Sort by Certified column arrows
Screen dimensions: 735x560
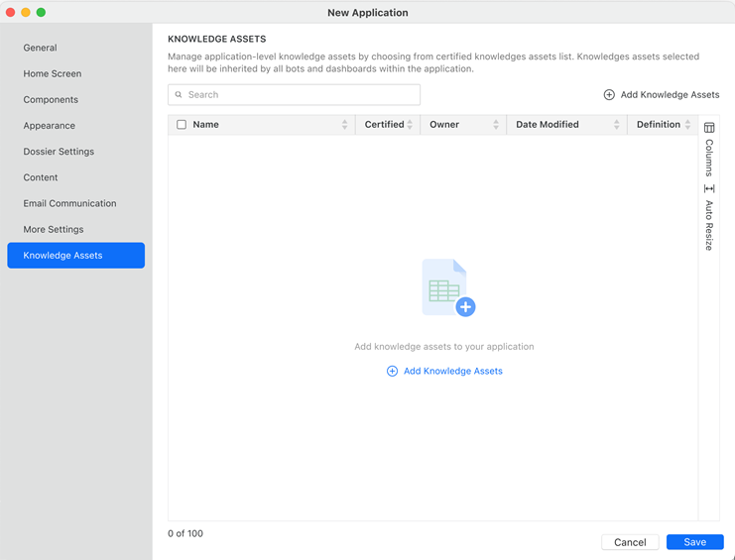click(410, 125)
